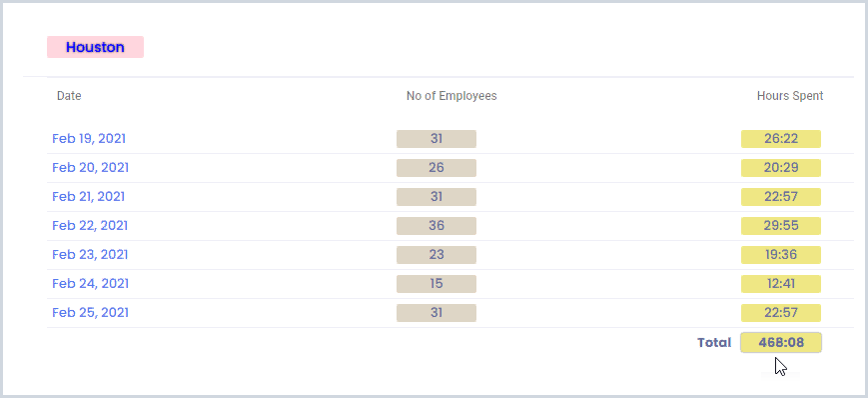Open the Feb 23, 2021 date link
Screen dimensions: 868x398
(90, 254)
